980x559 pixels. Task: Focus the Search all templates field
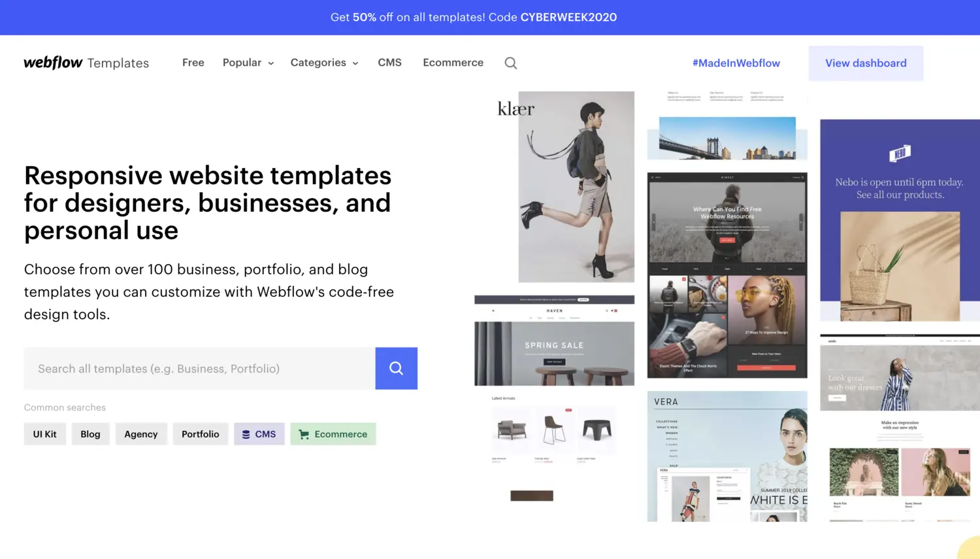point(200,368)
